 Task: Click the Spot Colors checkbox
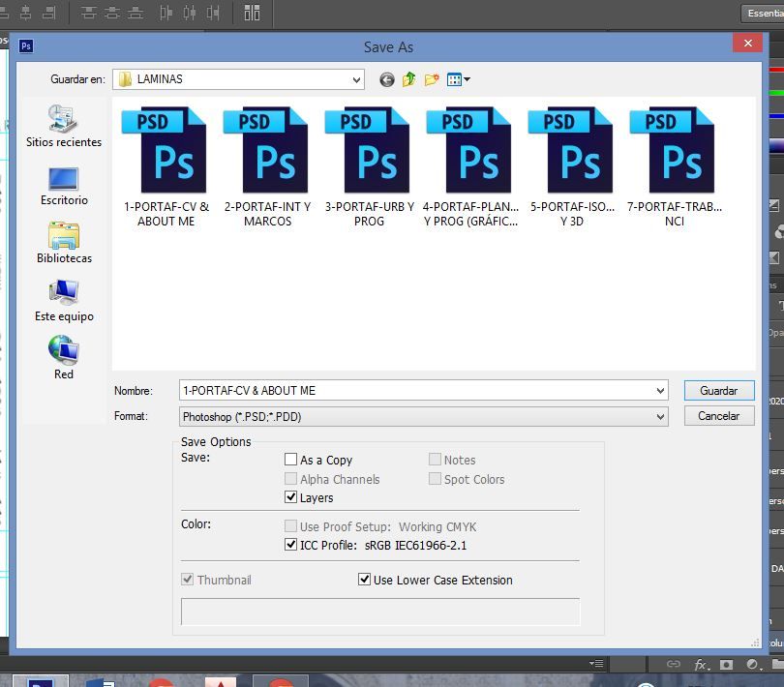tap(435, 479)
